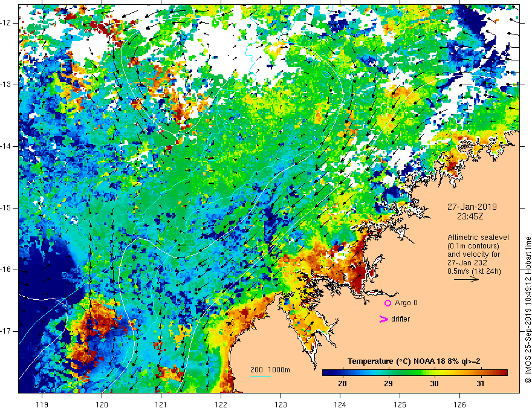Click the latitude axis label "-15"

pyautogui.click(x=7, y=208)
